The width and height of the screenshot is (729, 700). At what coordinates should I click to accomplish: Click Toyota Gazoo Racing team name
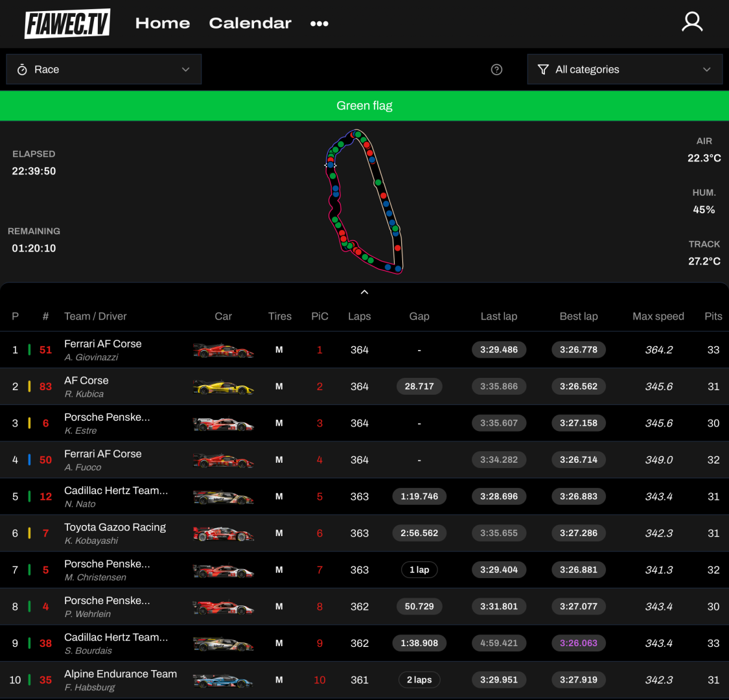click(x=115, y=527)
